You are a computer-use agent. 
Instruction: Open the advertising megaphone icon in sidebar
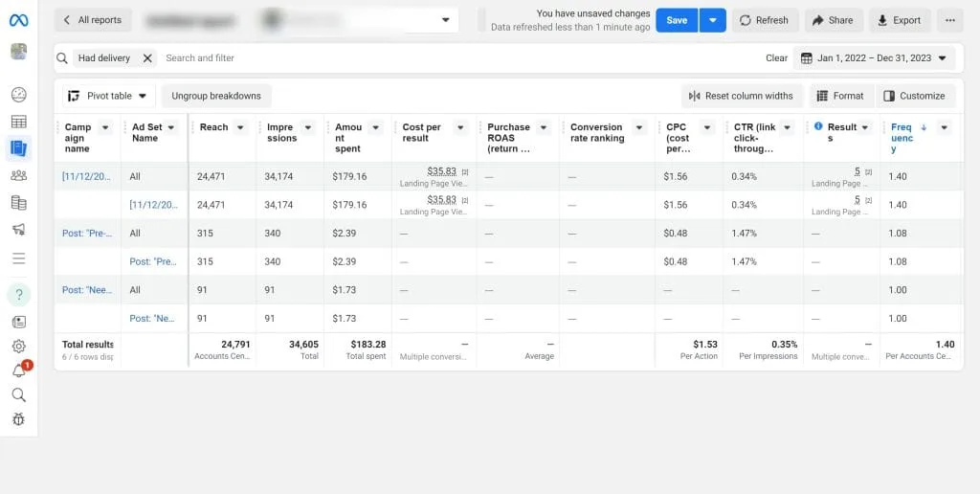(19, 230)
